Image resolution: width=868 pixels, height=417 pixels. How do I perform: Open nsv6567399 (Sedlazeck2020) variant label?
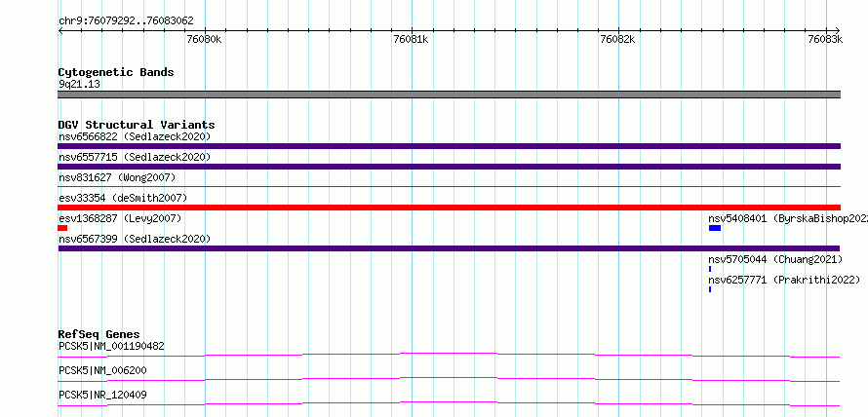[x=135, y=239]
